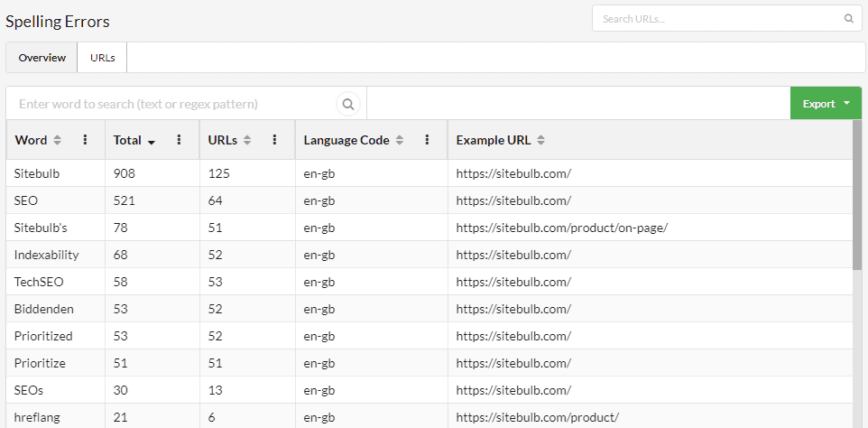The height and width of the screenshot is (428, 868).
Task: Click the word search magnifier button
Action: coord(347,104)
